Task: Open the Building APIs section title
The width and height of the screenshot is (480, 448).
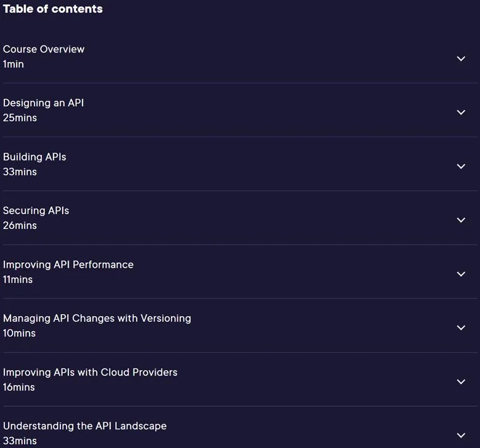Action: (x=34, y=157)
